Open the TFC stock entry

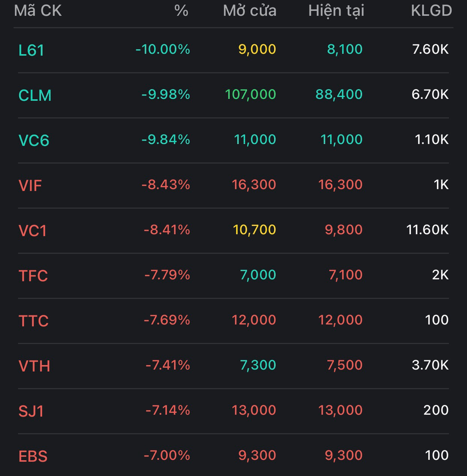[33, 276]
